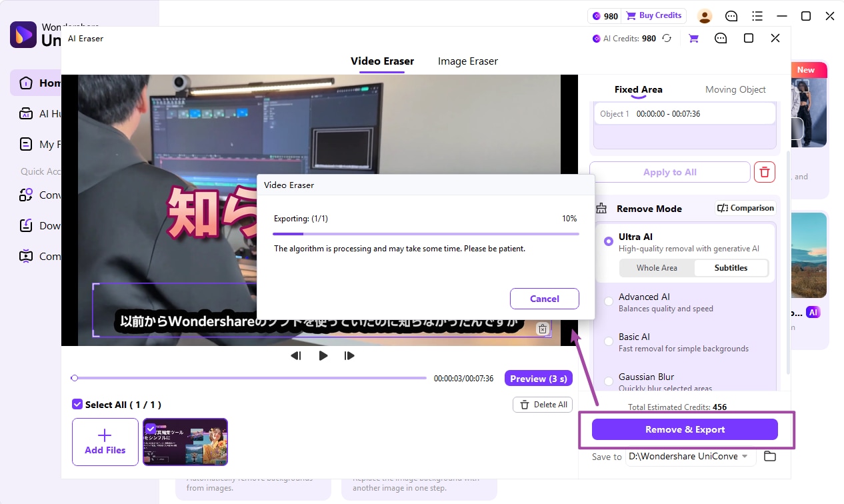Select the Basic AI remove mode

coord(609,341)
